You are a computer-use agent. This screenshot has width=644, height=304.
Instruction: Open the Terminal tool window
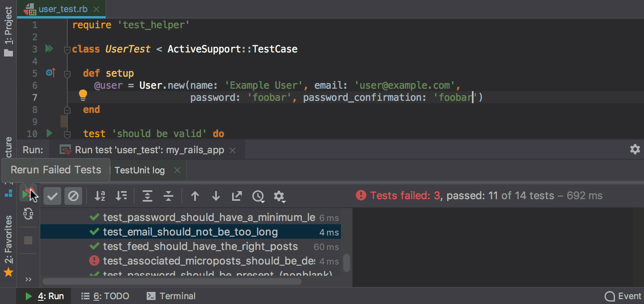pos(171,296)
